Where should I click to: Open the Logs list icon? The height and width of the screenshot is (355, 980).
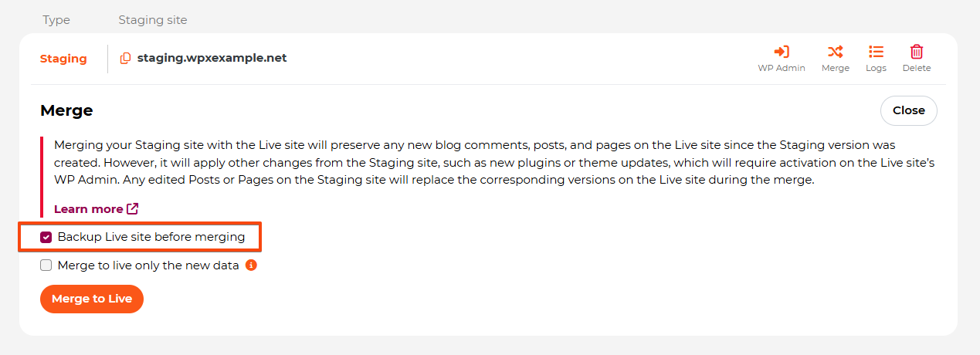[x=876, y=52]
